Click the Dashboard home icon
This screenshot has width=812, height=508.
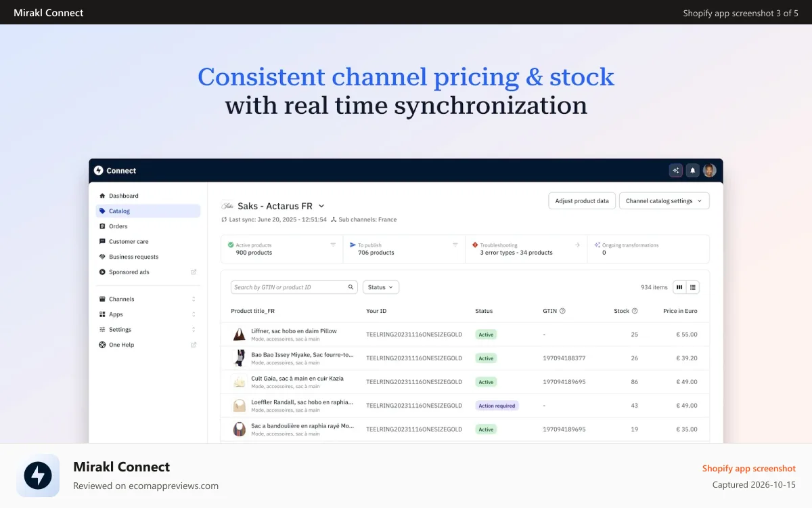click(102, 196)
